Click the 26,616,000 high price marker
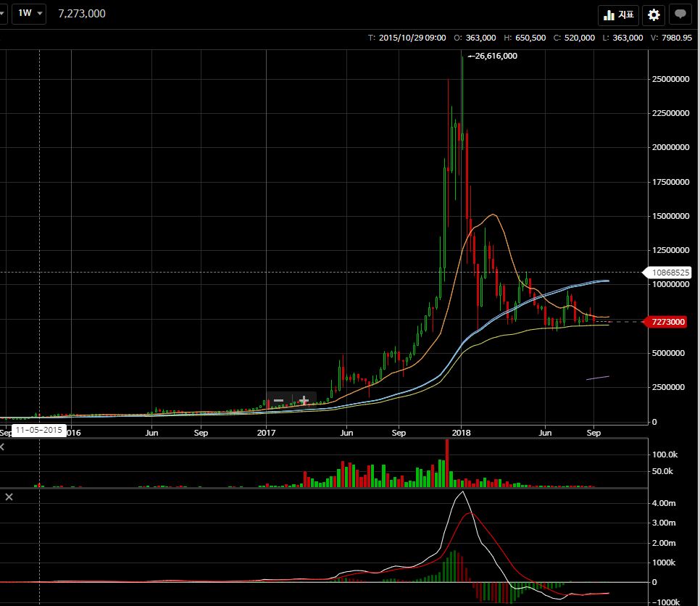700x606 pixels. (x=493, y=56)
